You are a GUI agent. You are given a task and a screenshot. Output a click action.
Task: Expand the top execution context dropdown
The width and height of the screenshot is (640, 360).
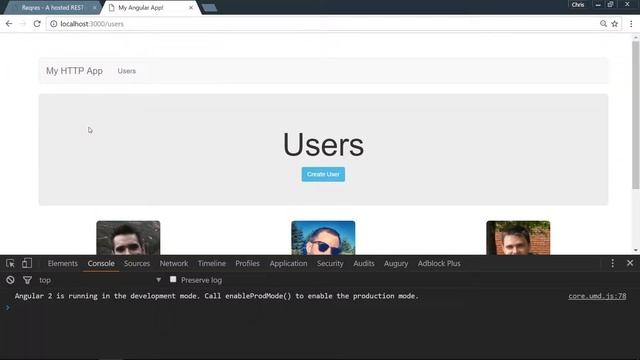tap(100, 280)
